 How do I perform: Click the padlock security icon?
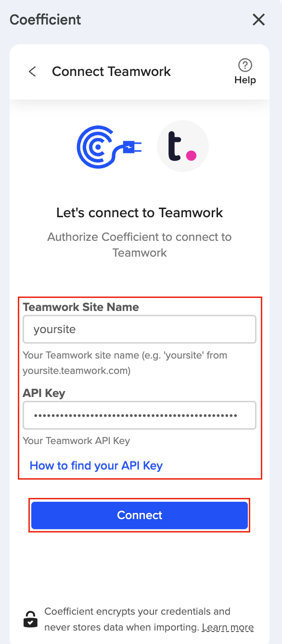coord(30,619)
